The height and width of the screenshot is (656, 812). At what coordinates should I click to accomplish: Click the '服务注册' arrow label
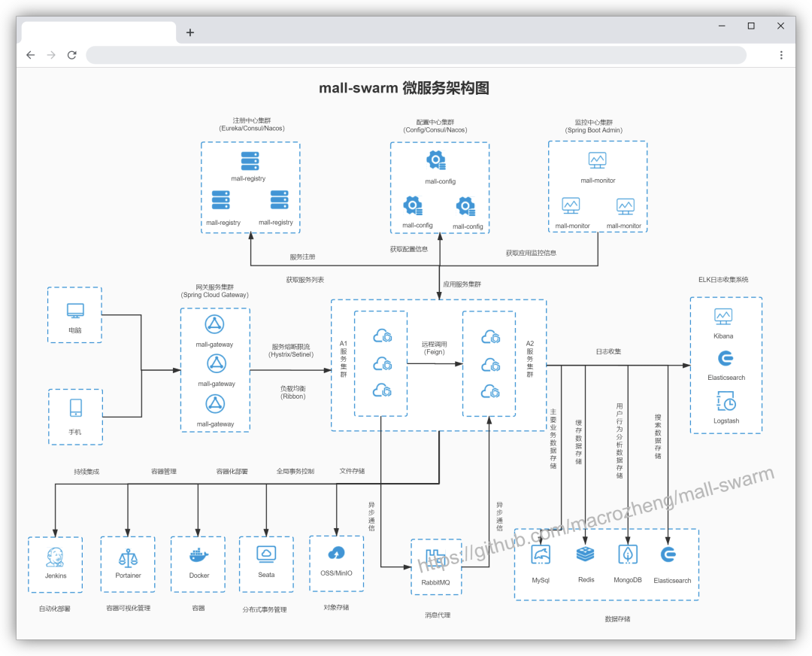[x=302, y=257]
